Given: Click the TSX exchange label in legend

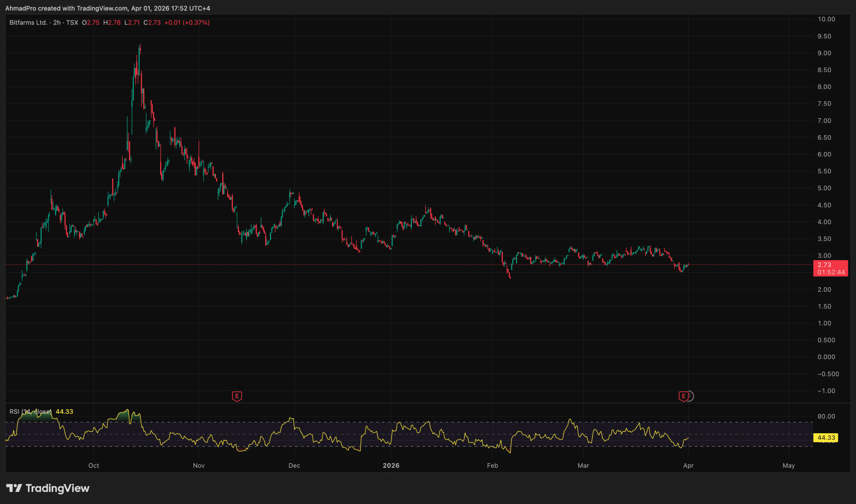Looking at the screenshot, I should (x=72, y=22).
